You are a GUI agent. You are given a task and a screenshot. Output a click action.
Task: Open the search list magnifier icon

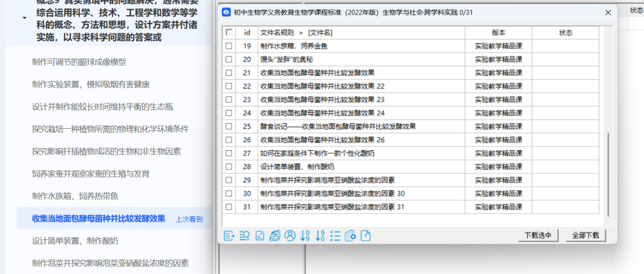tap(245, 236)
